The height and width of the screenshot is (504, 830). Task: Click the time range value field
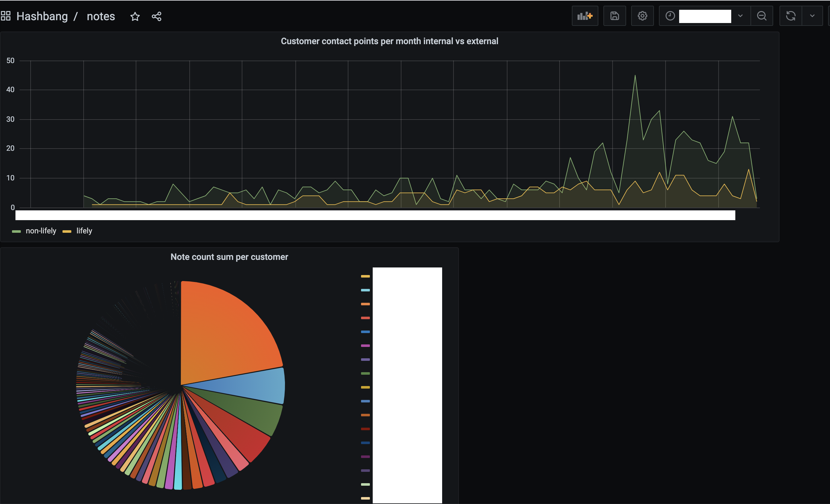click(705, 16)
